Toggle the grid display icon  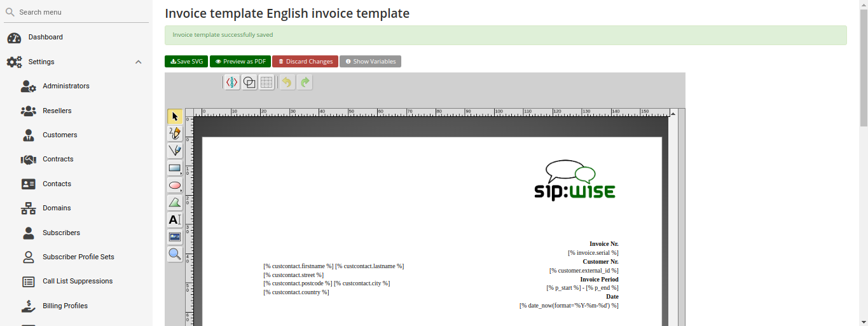pyautogui.click(x=266, y=82)
